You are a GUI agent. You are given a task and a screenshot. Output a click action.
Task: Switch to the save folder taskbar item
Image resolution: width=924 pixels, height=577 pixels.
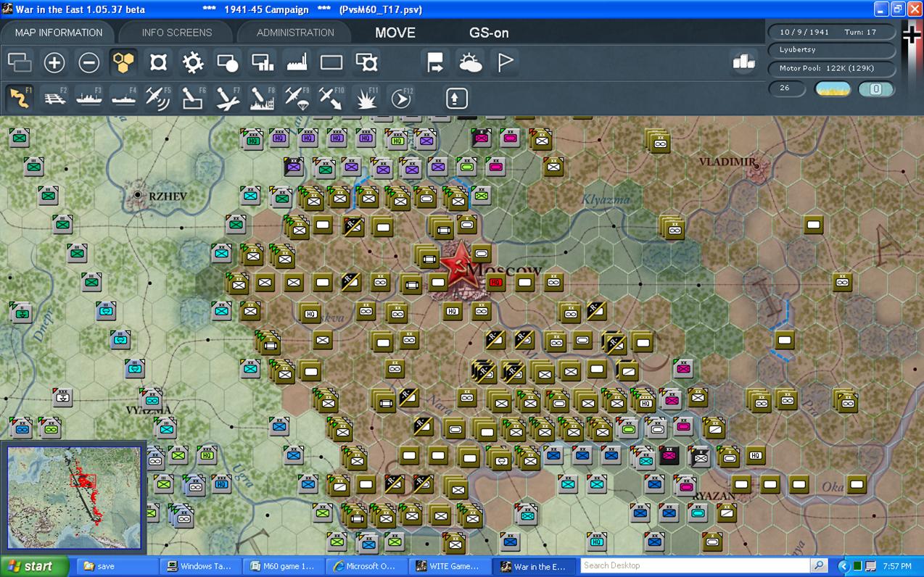click(x=116, y=566)
